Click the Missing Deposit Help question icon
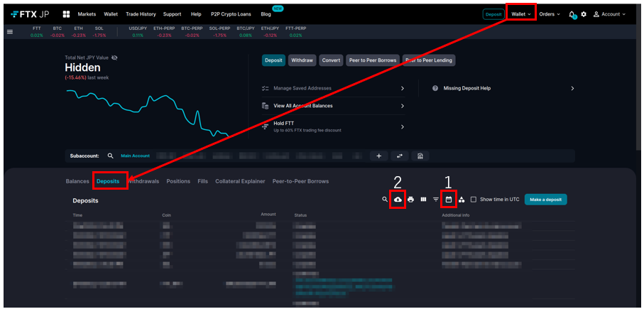Screen dimensions: 644x314 pos(435,88)
